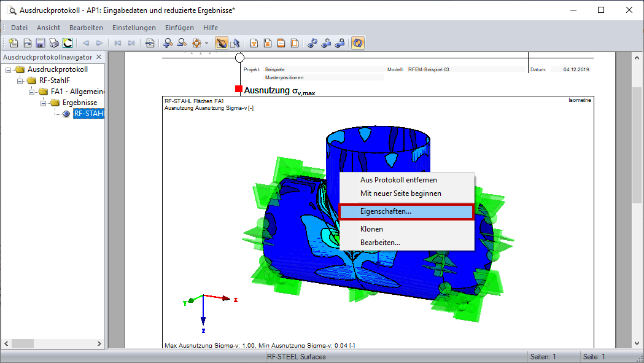644x363 pixels.
Task: Collapse the Ausdruckprotokoll root tree node
Action: pos(8,70)
